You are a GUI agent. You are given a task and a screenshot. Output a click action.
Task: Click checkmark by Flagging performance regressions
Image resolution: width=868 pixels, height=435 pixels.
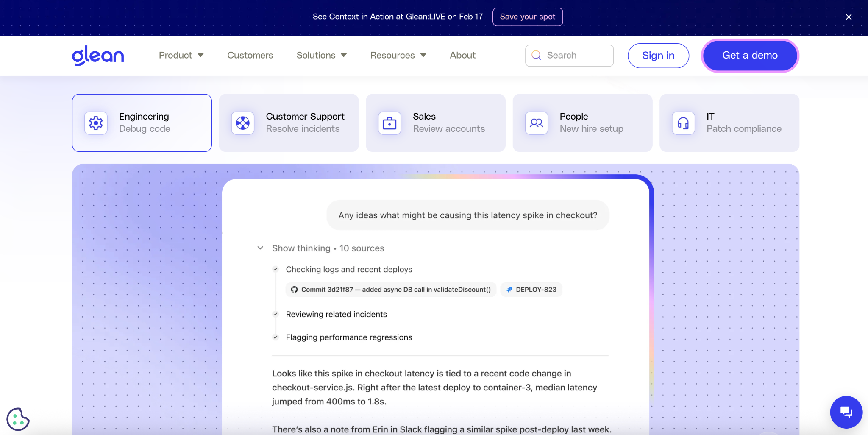point(275,337)
